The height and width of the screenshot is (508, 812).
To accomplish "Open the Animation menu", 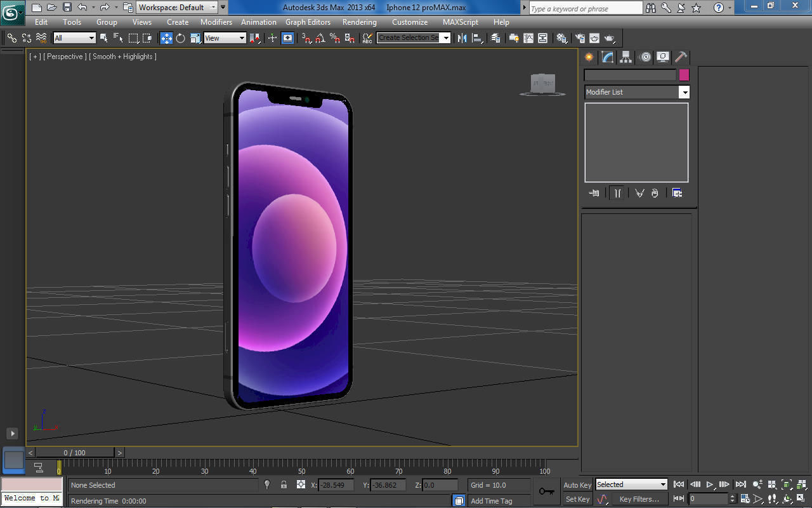I will (259, 22).
